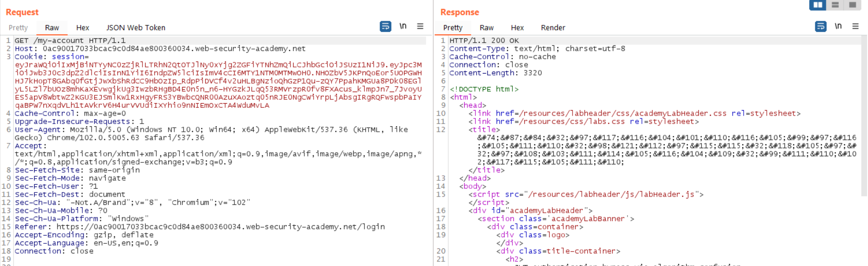The width and height of the screenshot is (868, 266).
Task: Click the User-Agent header line
Action: 211,130
